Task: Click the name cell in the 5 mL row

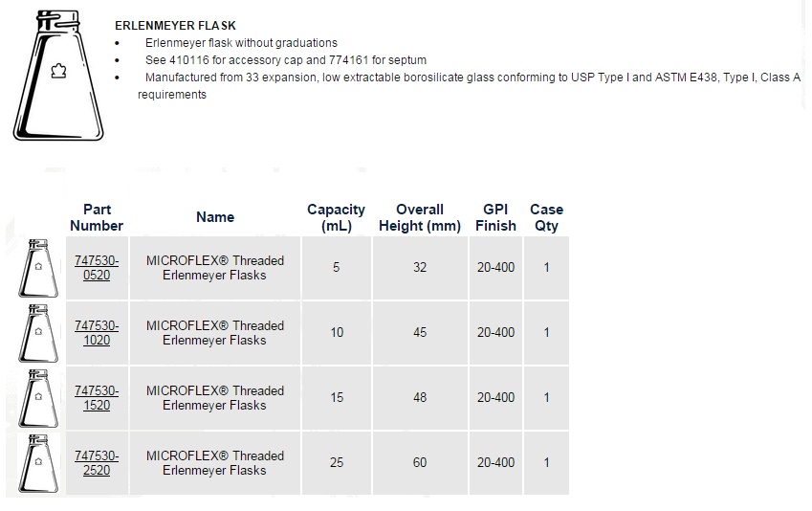Action: click(x=215, y=268)
